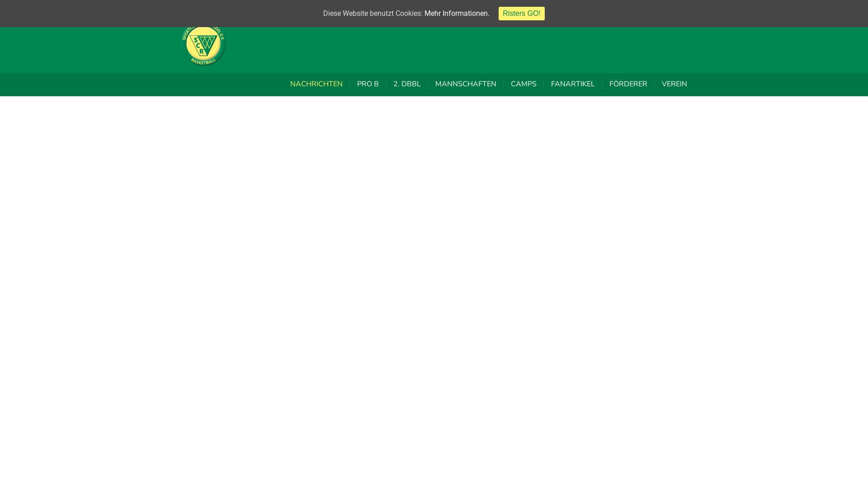This screenshot has width=868, height=488.
Task: Open sponsors section labeled FÖRDERER
Action: (628, 84)
